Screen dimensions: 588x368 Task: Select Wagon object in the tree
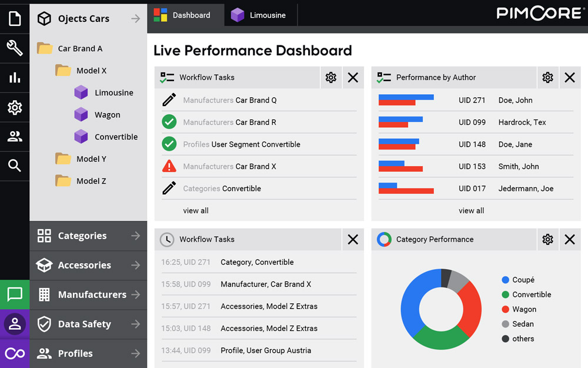tap(97, 115)
